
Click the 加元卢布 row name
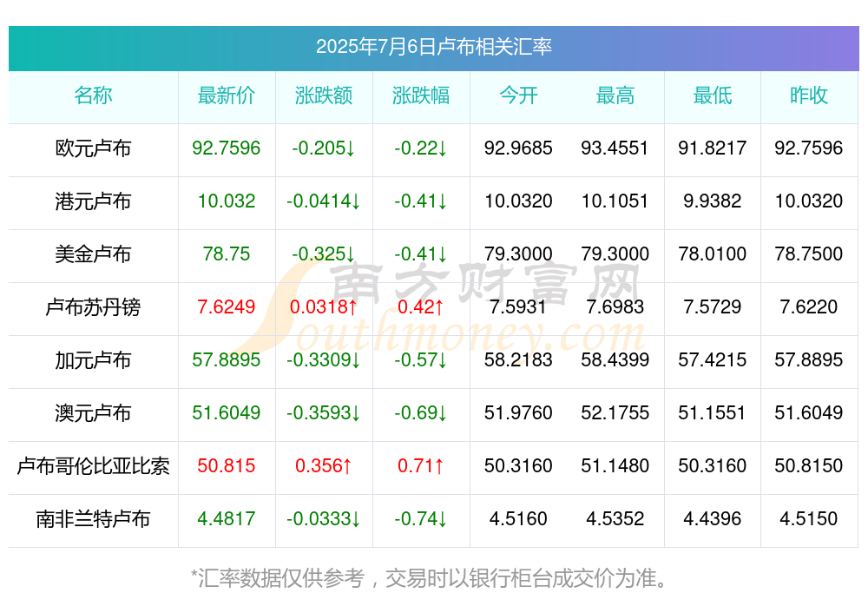coord(93,360)
